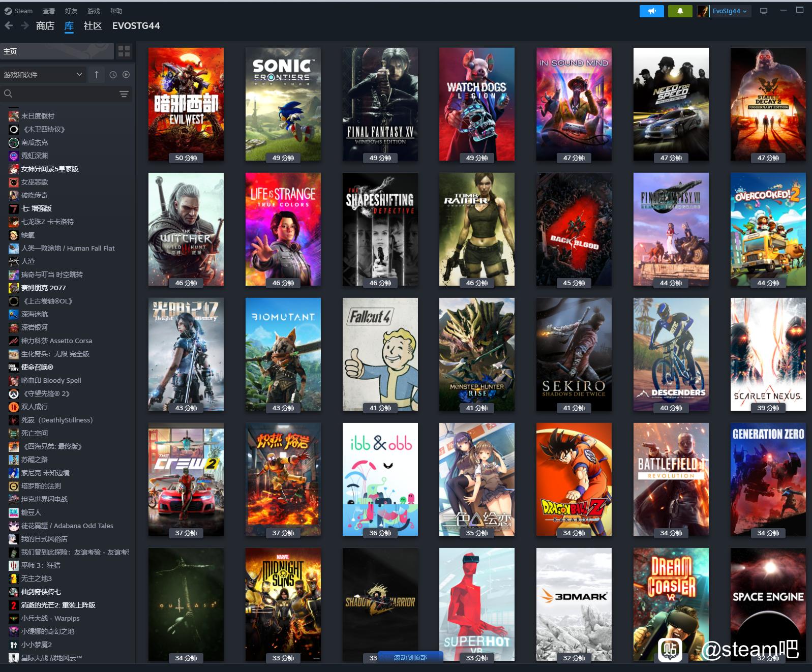The height and width of the screenshot is (672, 812).
Task: Click the 深海迷航 game icon
Action: click(14, 314)
